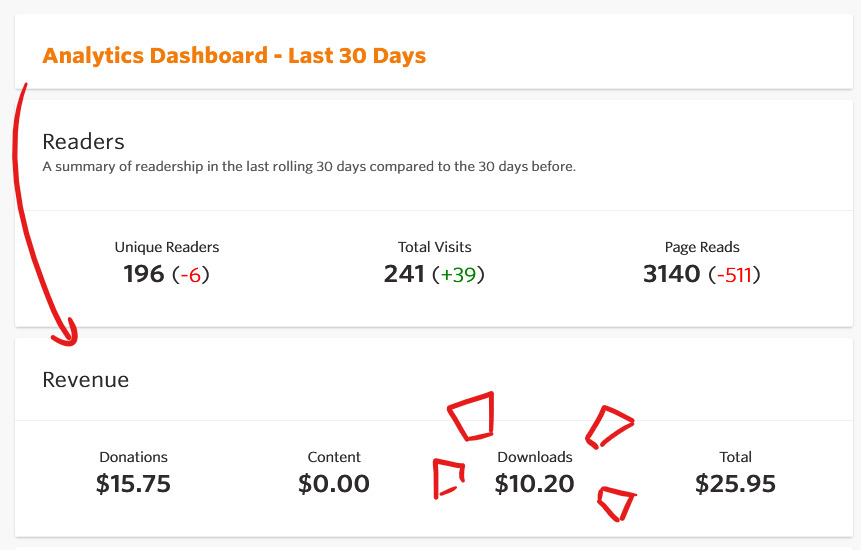
Task: Click the red -6 change indicator
Action: pyautogui.click(x=191, y=275)
